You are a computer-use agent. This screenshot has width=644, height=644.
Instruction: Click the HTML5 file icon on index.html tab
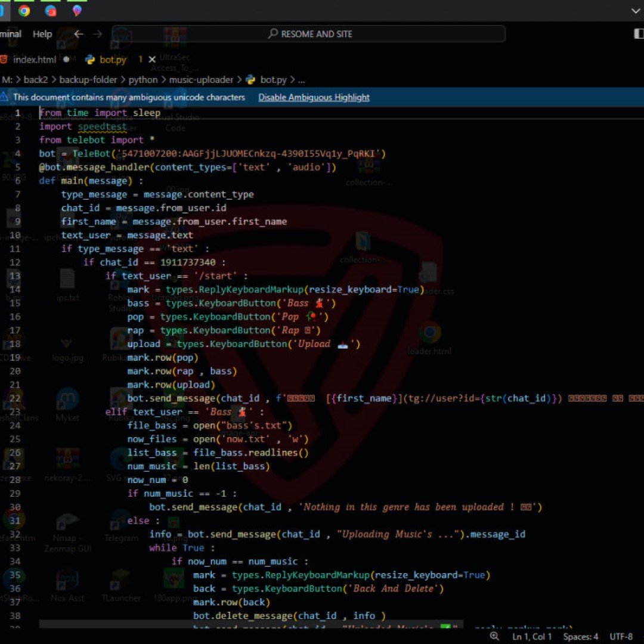tap(4, 59)
